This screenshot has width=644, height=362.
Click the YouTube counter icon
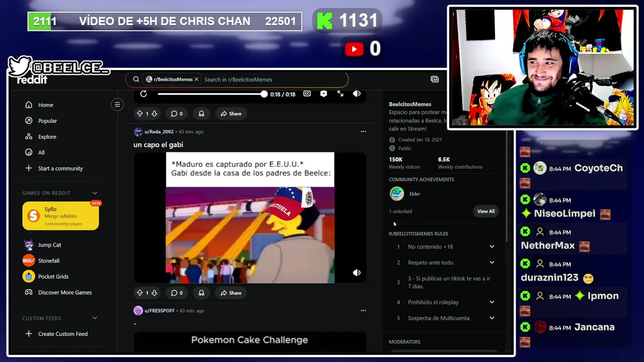[354, 49]
